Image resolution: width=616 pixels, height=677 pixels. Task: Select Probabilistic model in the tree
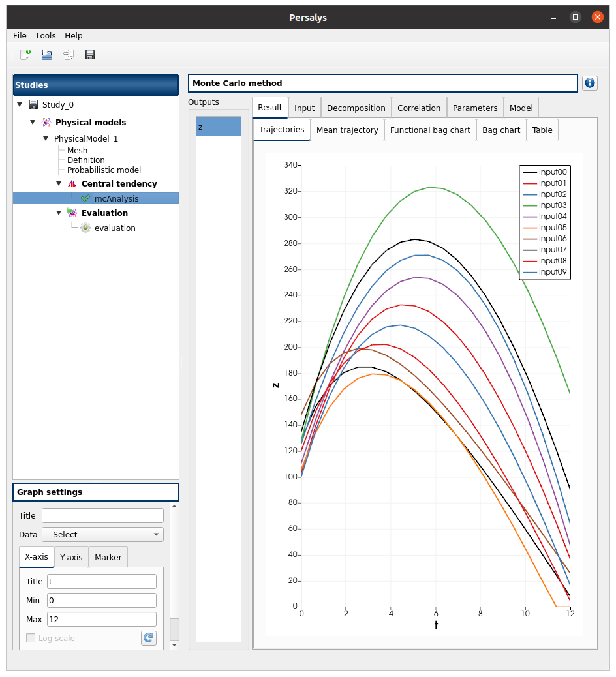[104, 170]
